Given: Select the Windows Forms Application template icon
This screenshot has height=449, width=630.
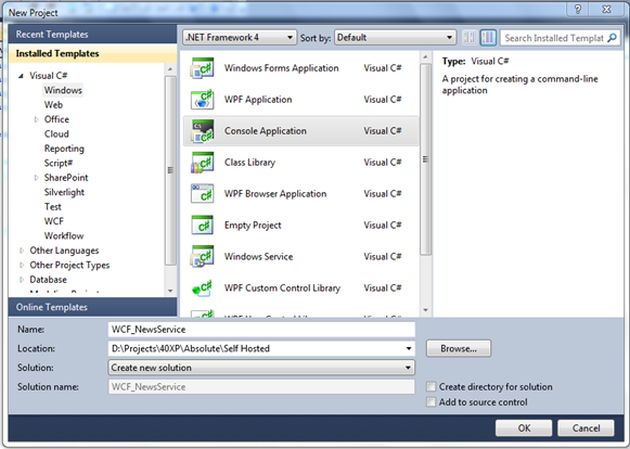Looking at the screenshot, I should 202,68.
